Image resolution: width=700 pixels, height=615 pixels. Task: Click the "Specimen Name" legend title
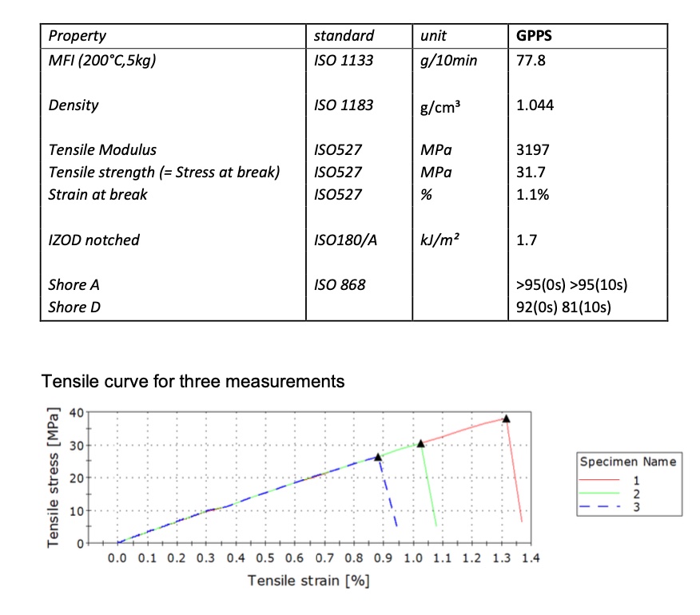(627, 462)
